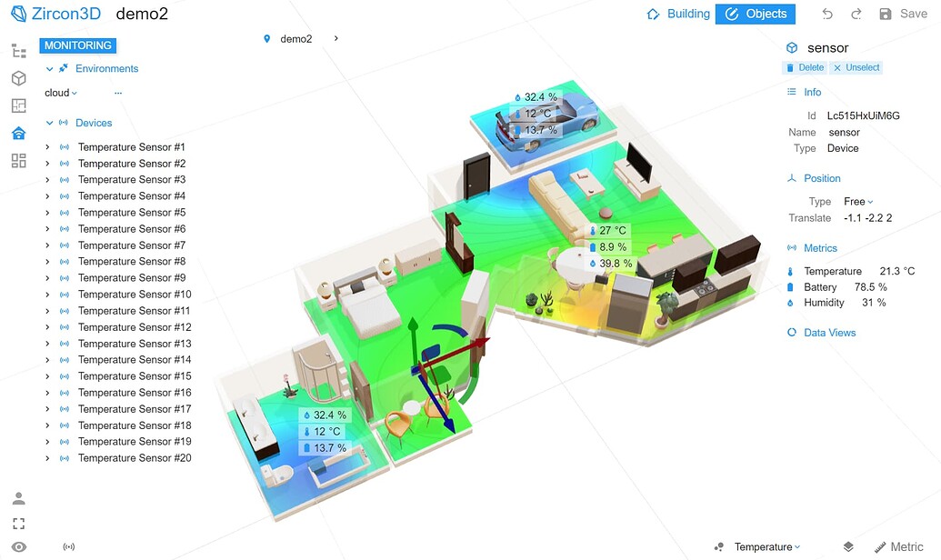Click the signal antenna icon at bottom left
This screenshot has height=560, width=941.
tap(69, 546)
